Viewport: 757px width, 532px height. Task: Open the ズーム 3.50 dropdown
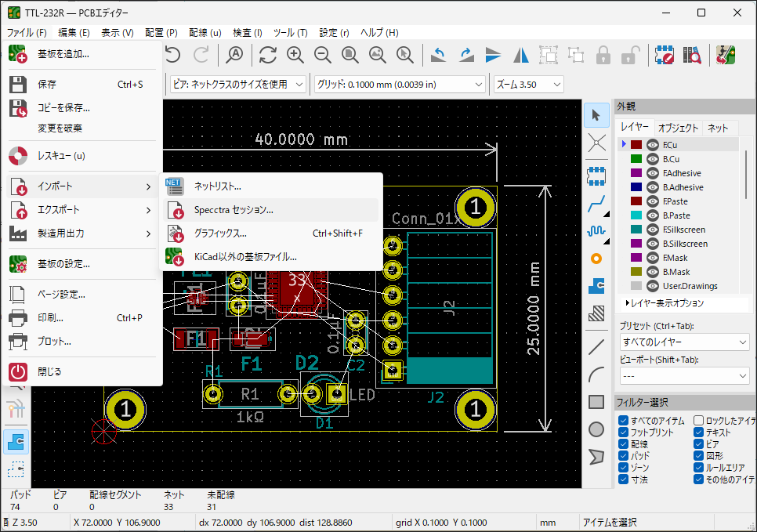[x=529, y=85]
